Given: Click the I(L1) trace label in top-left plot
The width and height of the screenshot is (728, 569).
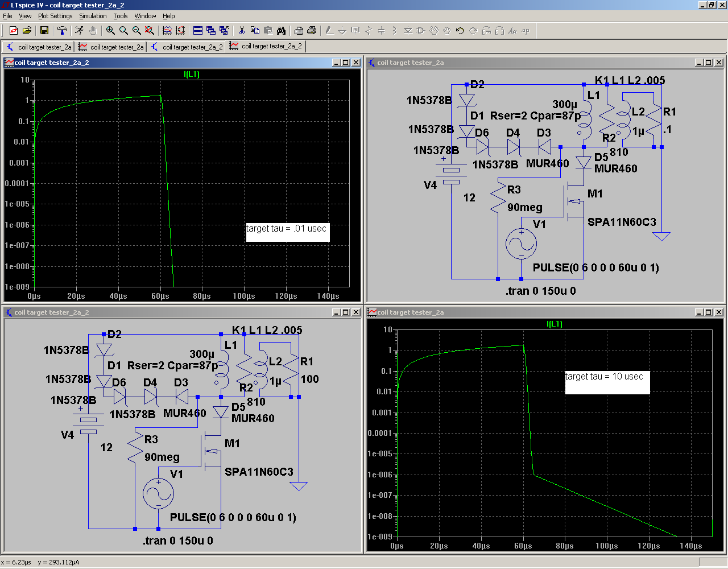Looking at the screenshot, I should tap(192, 75).
